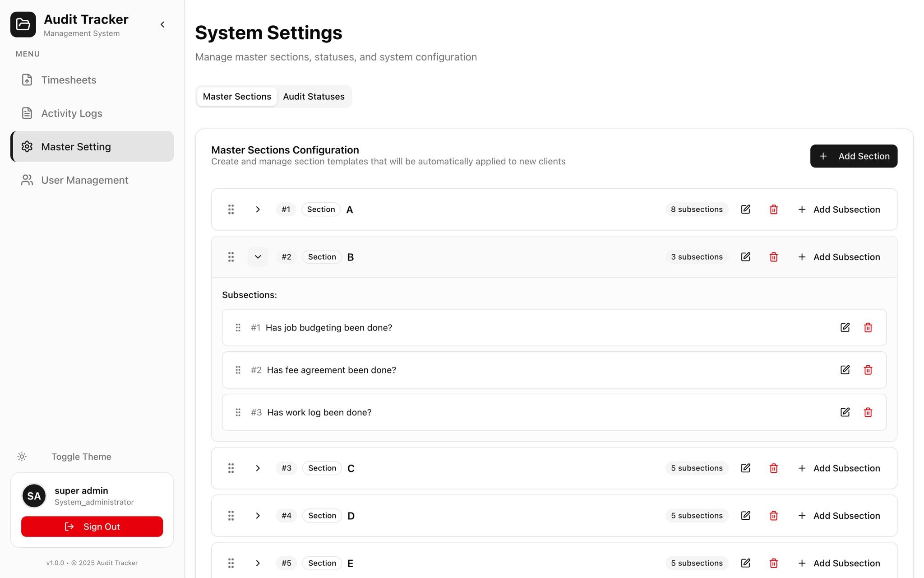
Task: Edit Section D with pencil icon
Action: coord(745,516)
